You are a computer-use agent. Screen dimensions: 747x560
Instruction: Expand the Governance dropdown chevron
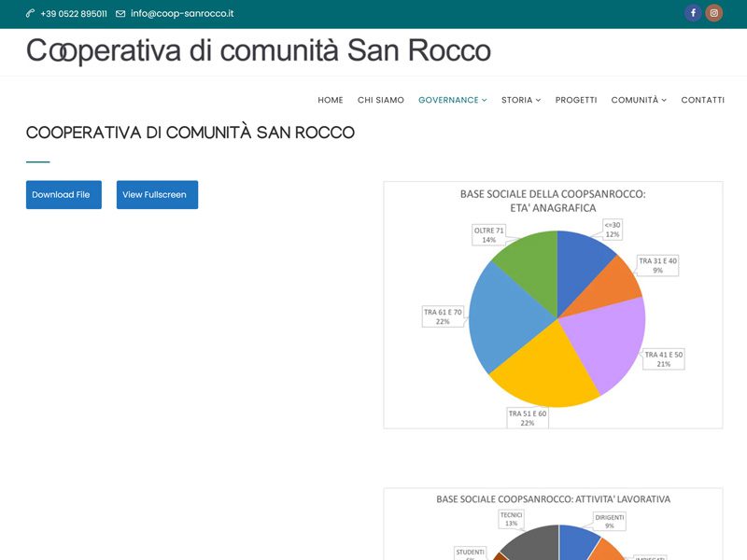(484, 100)
